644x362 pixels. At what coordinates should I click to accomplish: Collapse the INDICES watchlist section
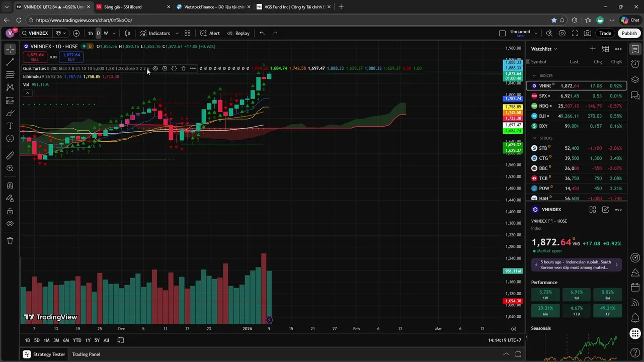coord(534,76)
